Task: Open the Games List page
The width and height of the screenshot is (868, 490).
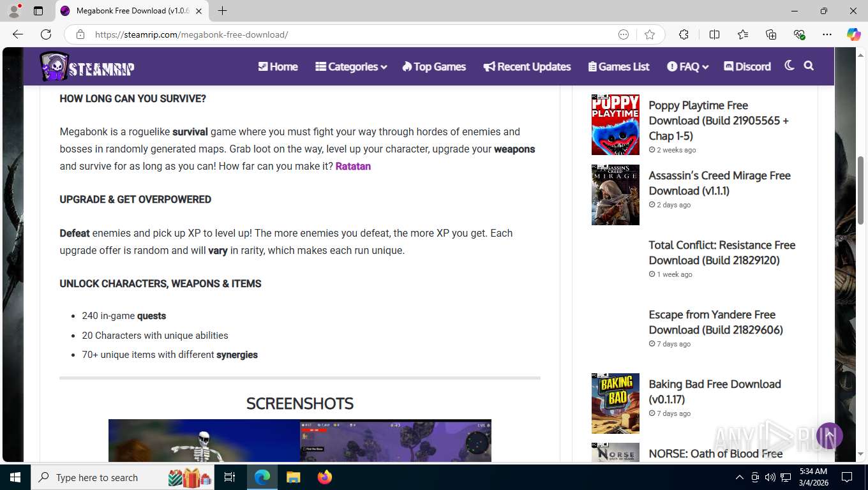Action: point(618,66)
